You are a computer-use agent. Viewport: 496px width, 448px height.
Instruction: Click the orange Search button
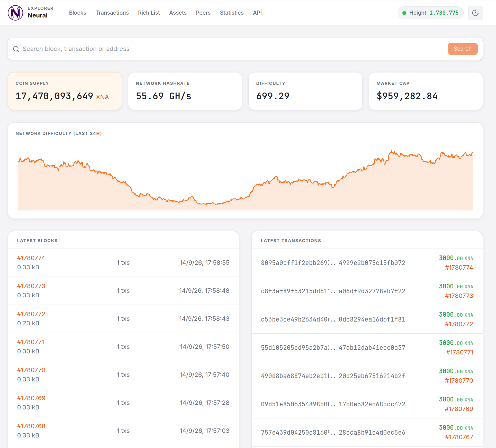(463, 49)
